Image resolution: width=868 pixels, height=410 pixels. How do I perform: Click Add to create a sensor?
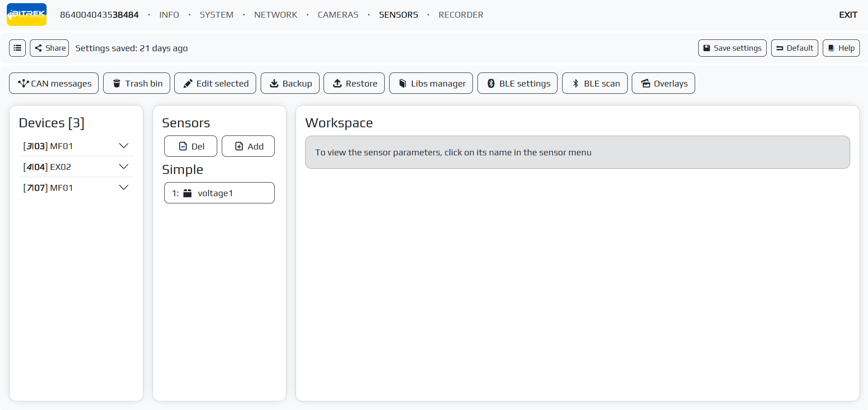point(248,146)
